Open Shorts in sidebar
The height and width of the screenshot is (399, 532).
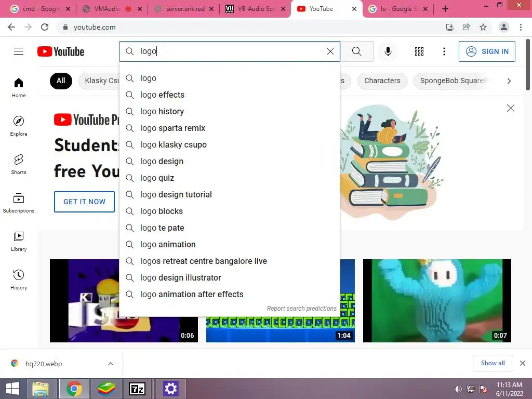[x=19, y=164]
